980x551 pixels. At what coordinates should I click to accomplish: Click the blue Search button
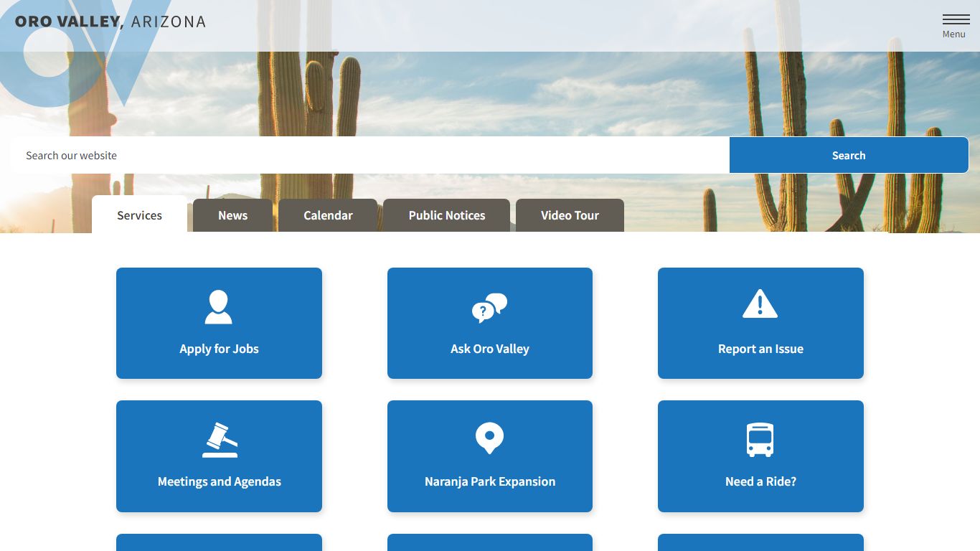849,155
